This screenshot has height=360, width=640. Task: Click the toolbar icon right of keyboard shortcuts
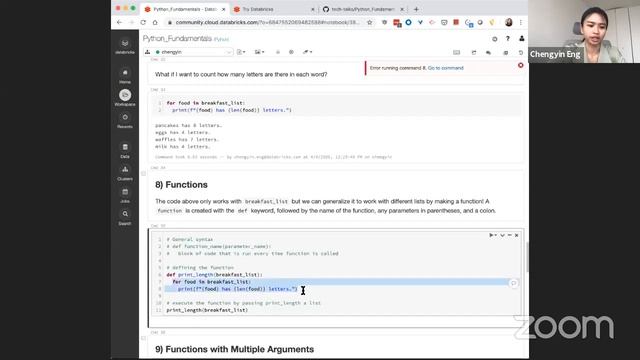pos(474,52)
